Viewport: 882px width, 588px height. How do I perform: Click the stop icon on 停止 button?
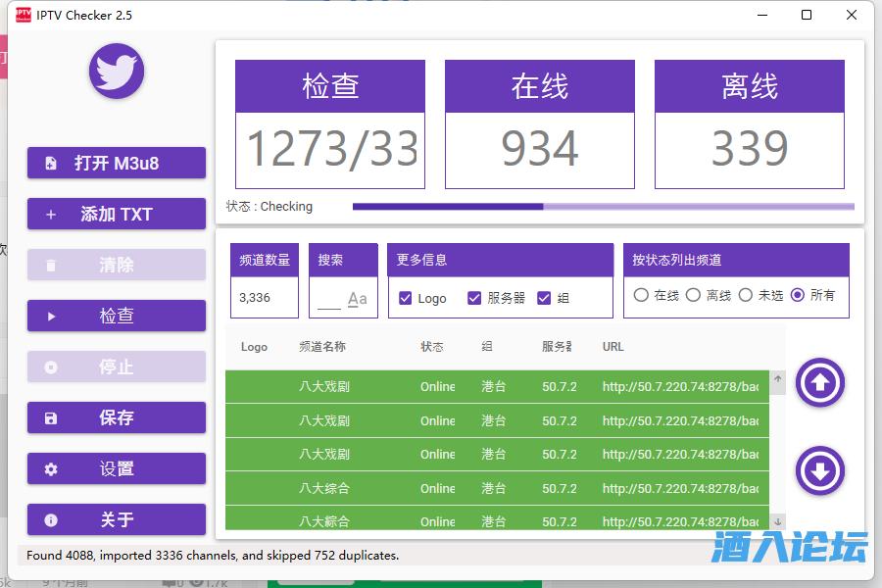[51, 367]
